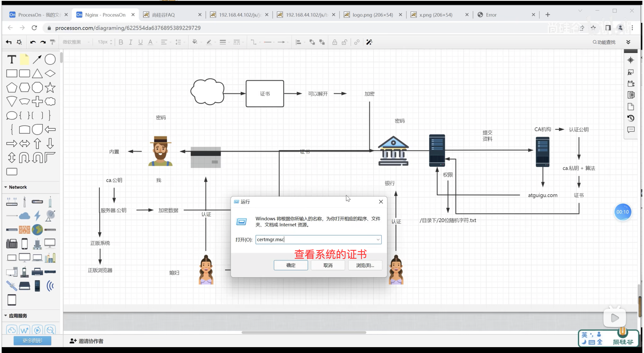Click the horizontal canvas scrollbar
644x353 pixels.
coord(304,332)
